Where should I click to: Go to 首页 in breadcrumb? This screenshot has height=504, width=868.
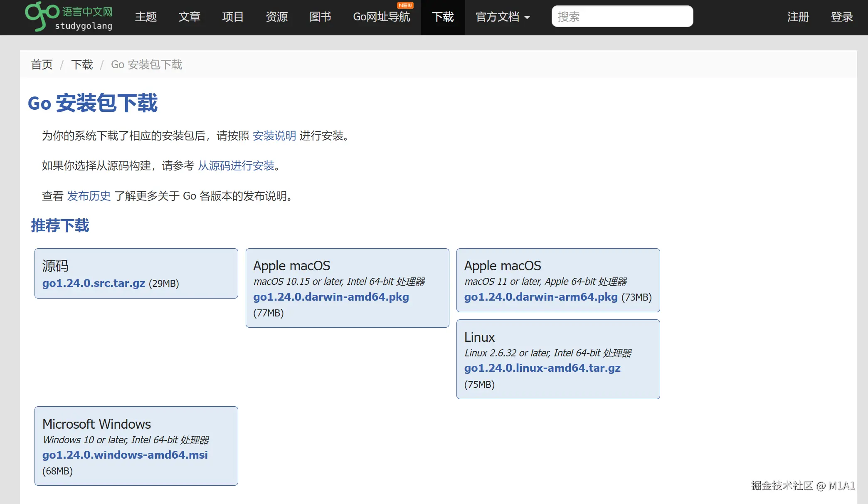(42, 65)
